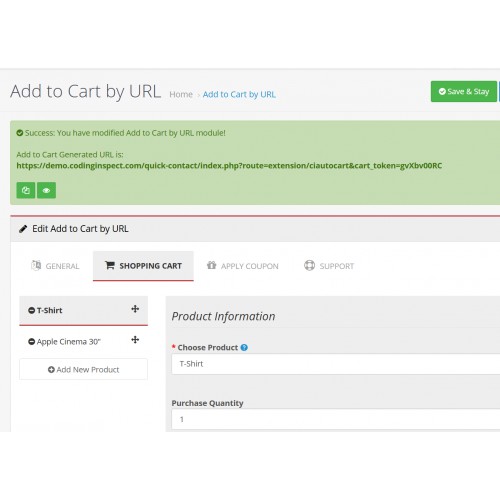Image resolution: width=500 pixels, height=500 pixels.
Task: Open the Support tab
Action: pos(329,266)
